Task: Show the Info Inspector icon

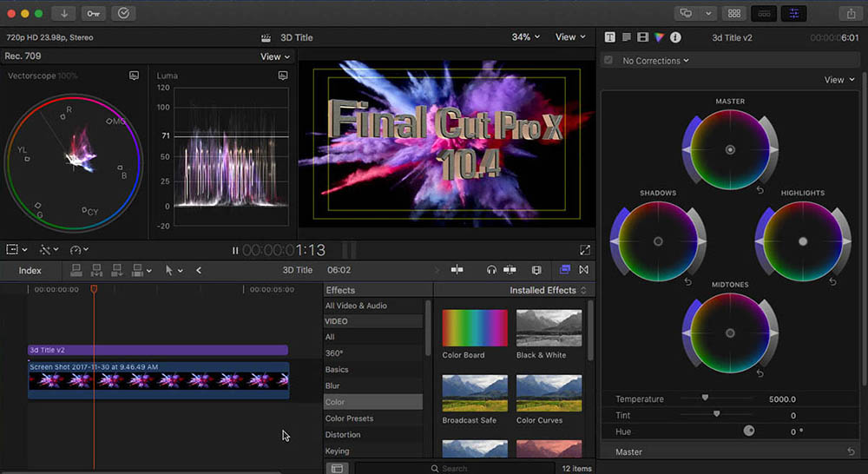Action: pyautogui.click(x=675, y=37)
